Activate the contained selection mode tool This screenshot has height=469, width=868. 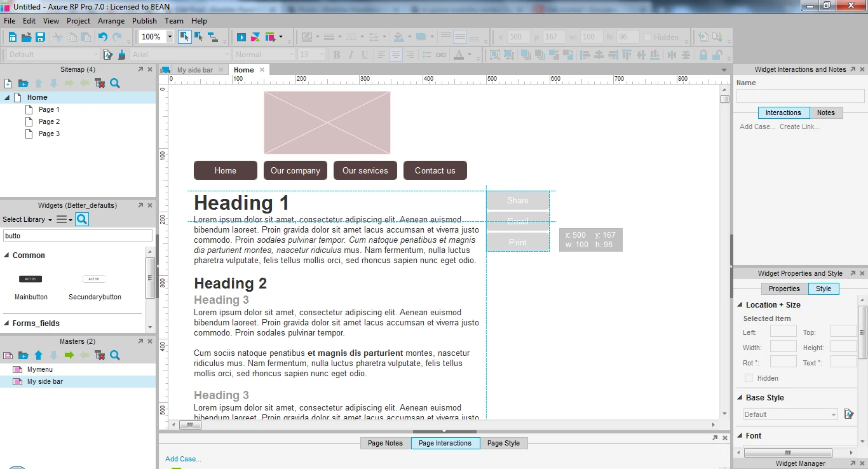(198, 37)
